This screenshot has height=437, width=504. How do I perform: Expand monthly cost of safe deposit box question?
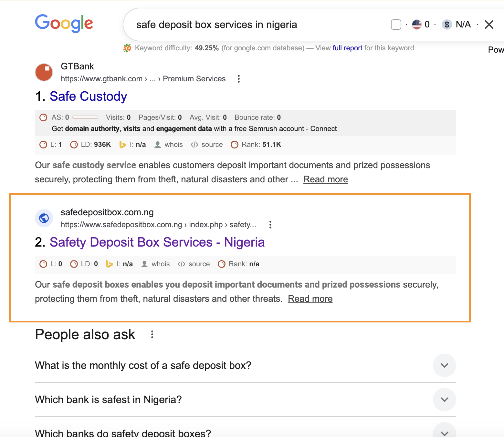pyautogui.click(x=444, y=365)
